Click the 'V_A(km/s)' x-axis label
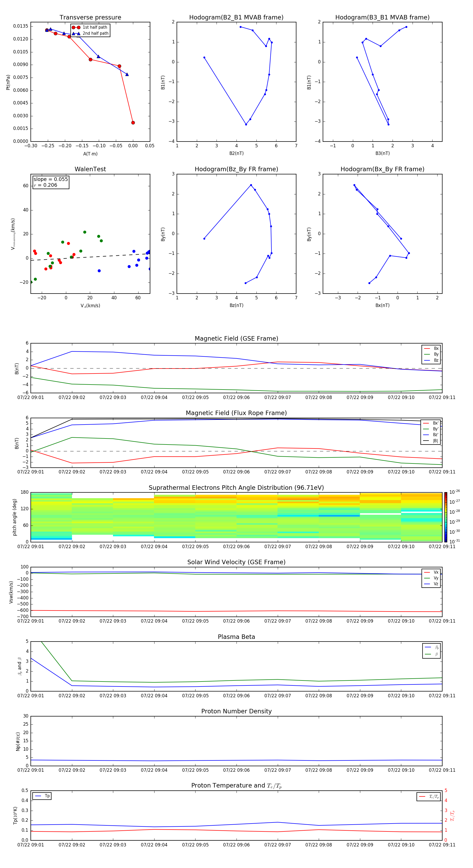This screenshot has height=868, width=473. tap(90, 306)
